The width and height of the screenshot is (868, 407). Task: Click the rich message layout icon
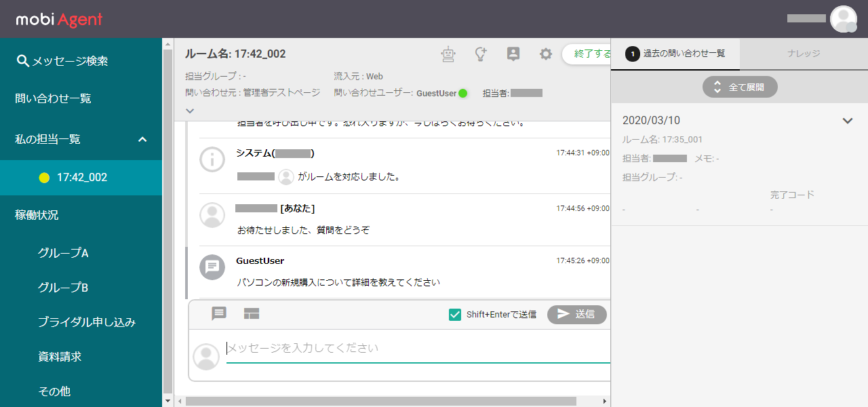pyautogui.click(x=252, y=313)
